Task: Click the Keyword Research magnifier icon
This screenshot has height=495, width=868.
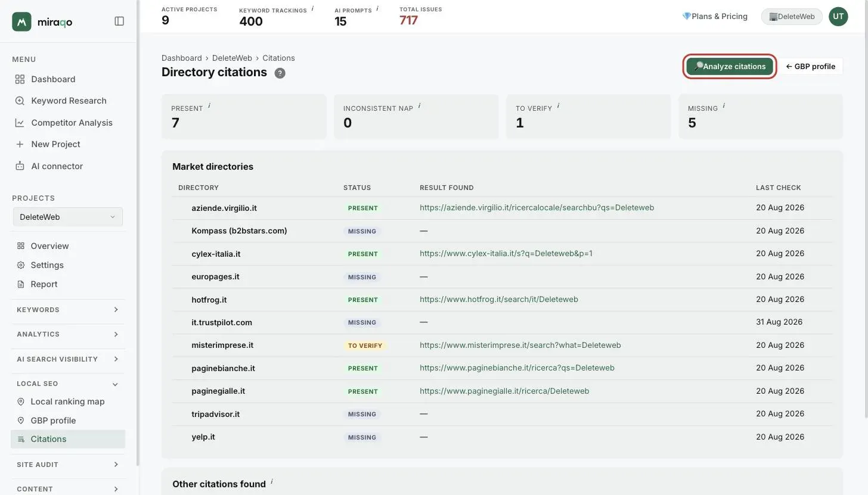Action: pyautogui.click(x=20, y=101)
